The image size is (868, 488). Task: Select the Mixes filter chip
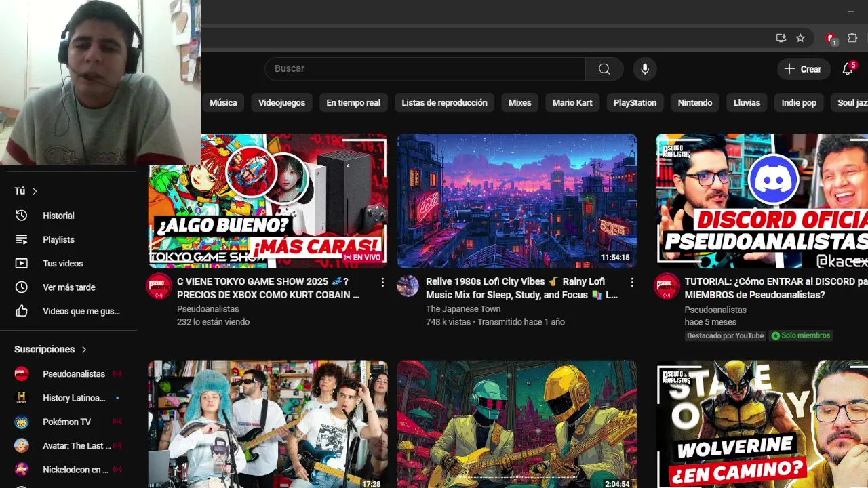[x=520, y=102]
